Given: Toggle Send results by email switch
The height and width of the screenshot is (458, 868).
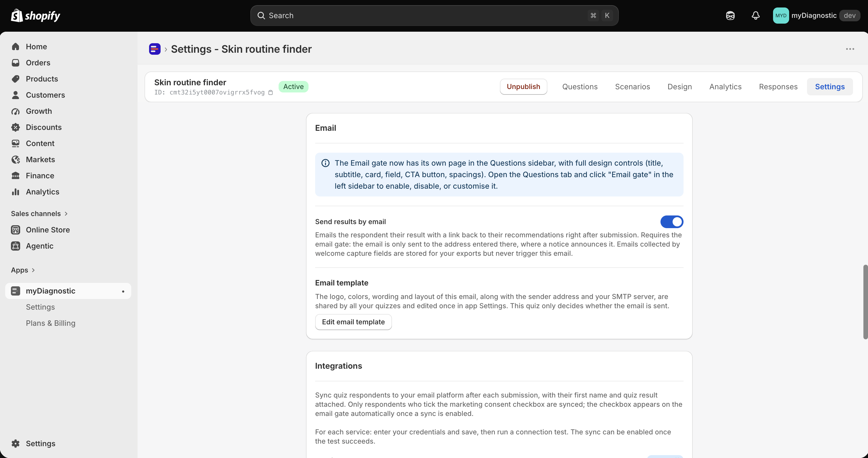Looking at the screenshot, I should pyautogui.click(x=671, y=222).
